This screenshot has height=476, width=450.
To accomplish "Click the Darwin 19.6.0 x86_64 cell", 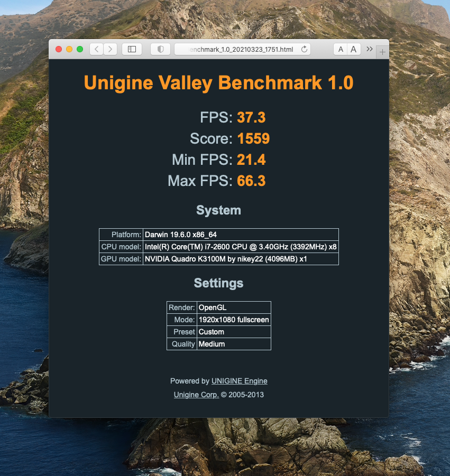I will [241, 235].
